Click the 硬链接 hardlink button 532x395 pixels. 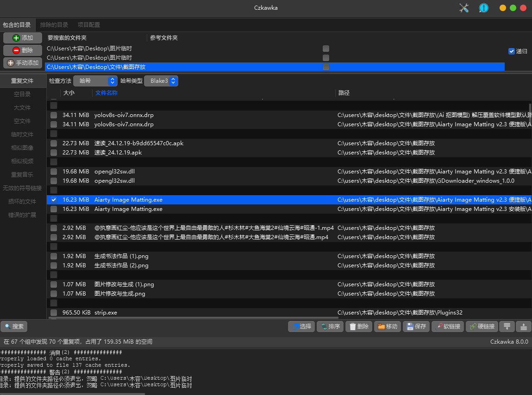pos(482,327)
